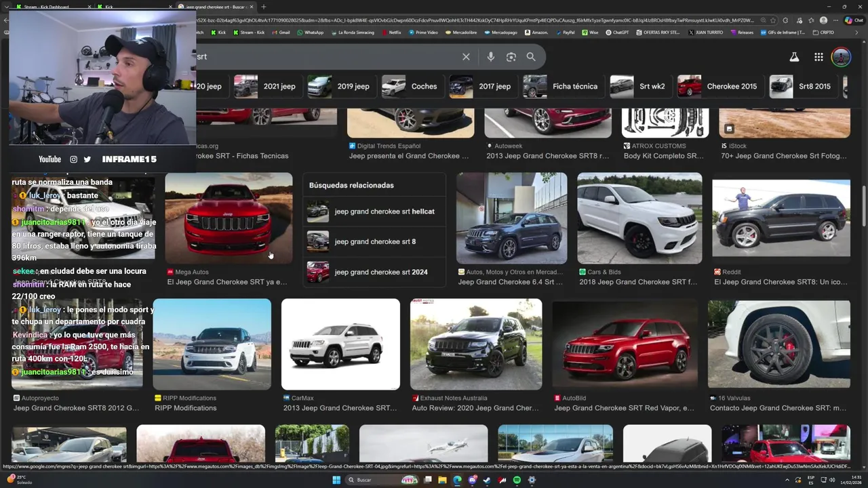Open the Wise bookmark

pyautogui.click(x=590, y=32)
